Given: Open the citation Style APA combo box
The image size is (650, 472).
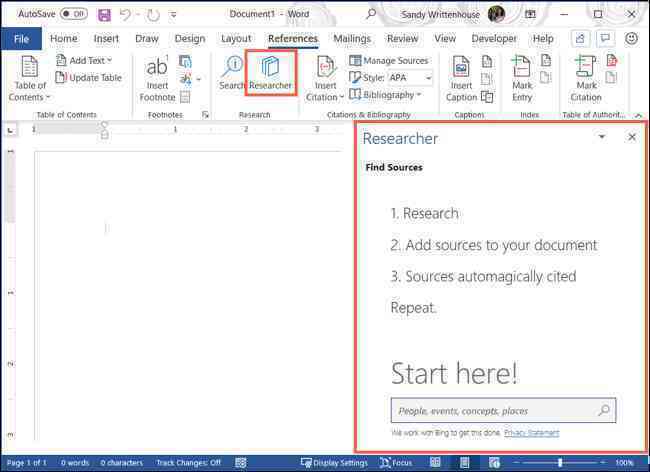Looking at the screenshot, I should (x=410, y=77).
